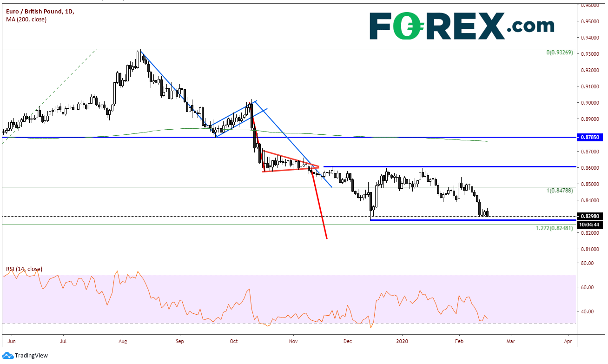Click the Feb label on time axis
Image resolution: width=608 pixels, height=364 pixels.
(459, 341)
